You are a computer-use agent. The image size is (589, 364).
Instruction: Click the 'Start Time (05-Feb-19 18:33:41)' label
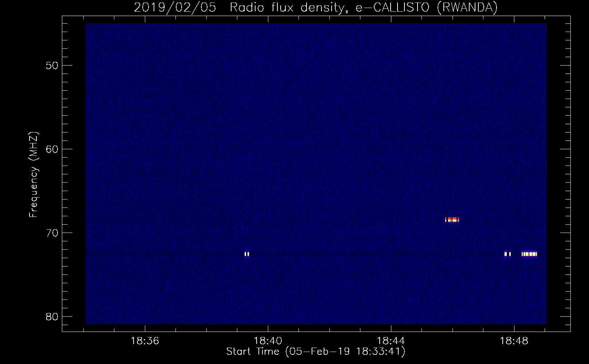pyautogui.click(x=316, y=352)
